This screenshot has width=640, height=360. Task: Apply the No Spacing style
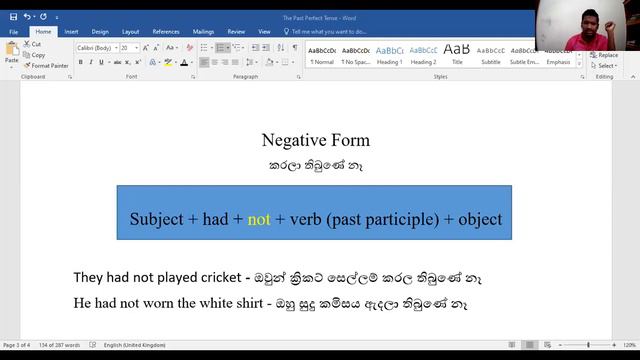(356, 55)
